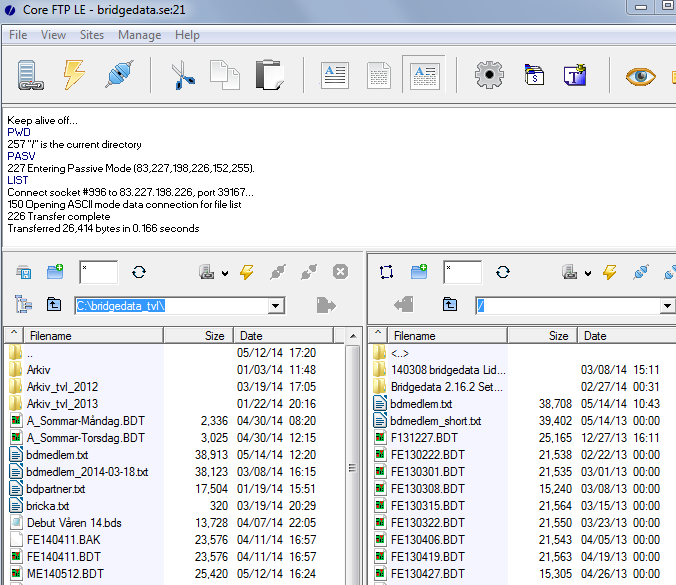Open remote print icon dropdown arrow
The image size is (676, 585).
588,273
